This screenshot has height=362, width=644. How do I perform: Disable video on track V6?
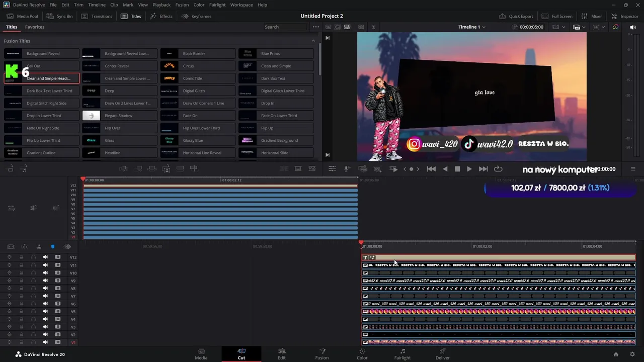pos(58,304)
